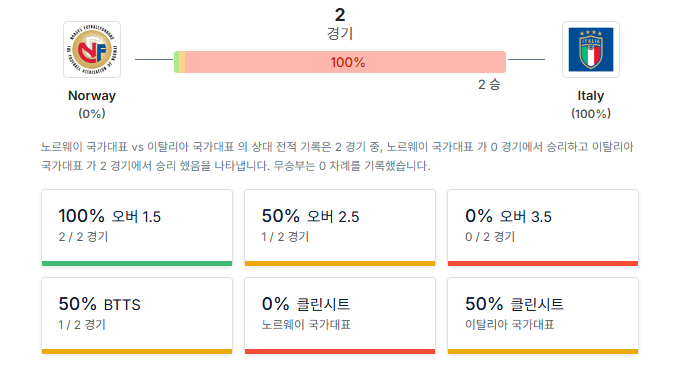Click the red bar under 오버 3.5 card
This screenshot has height=366, width=678.
543,263
